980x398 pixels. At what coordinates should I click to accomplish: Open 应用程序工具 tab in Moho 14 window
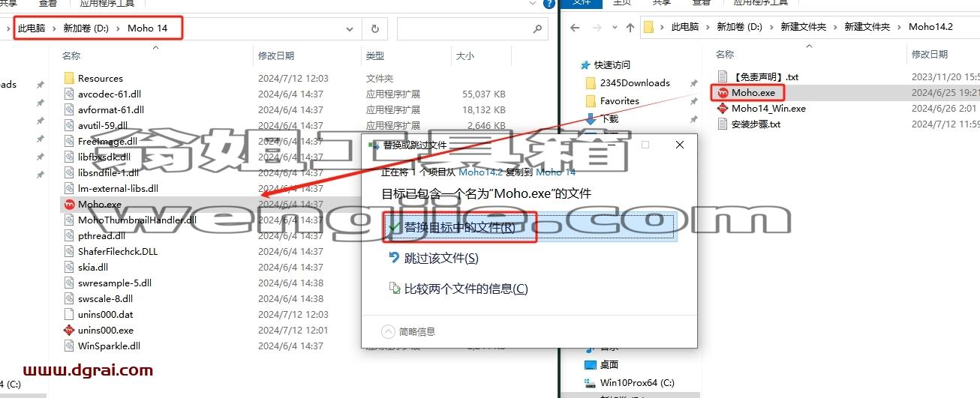pyautogui.click(x=107, y=4)
